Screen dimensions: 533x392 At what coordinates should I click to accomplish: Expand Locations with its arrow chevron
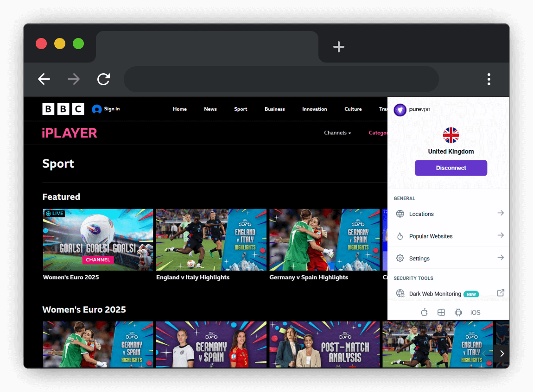[500, 213]
